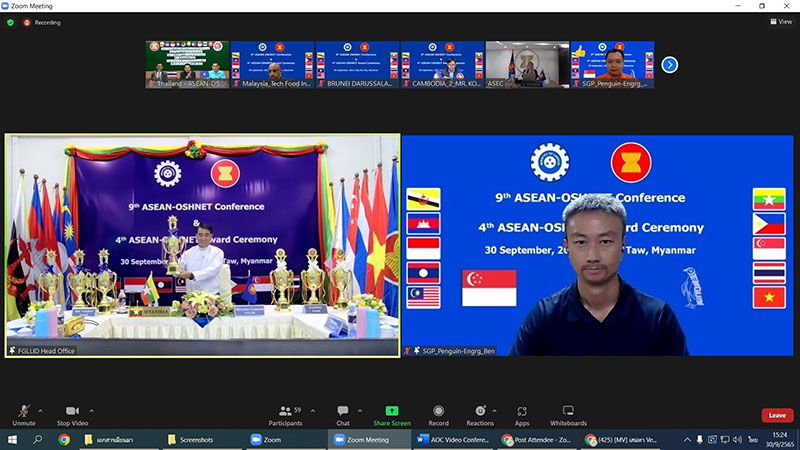800x450 pixels.
Task: Open the Participants panel
Action: click(x=285, y=412)
